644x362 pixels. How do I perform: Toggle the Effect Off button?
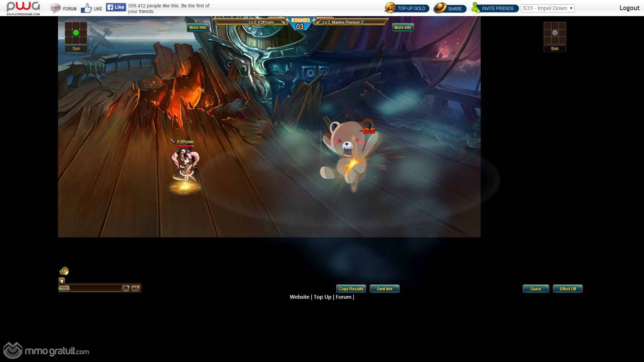point(568,289)
